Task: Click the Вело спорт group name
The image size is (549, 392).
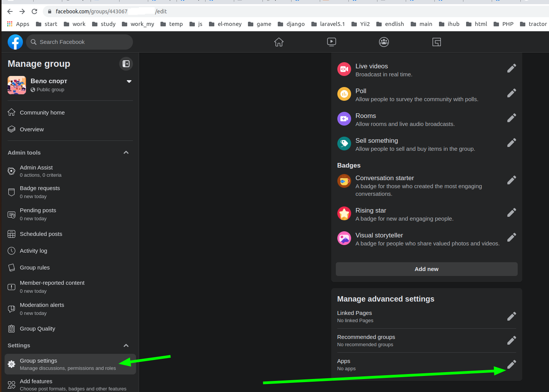Action: [49, 81]
